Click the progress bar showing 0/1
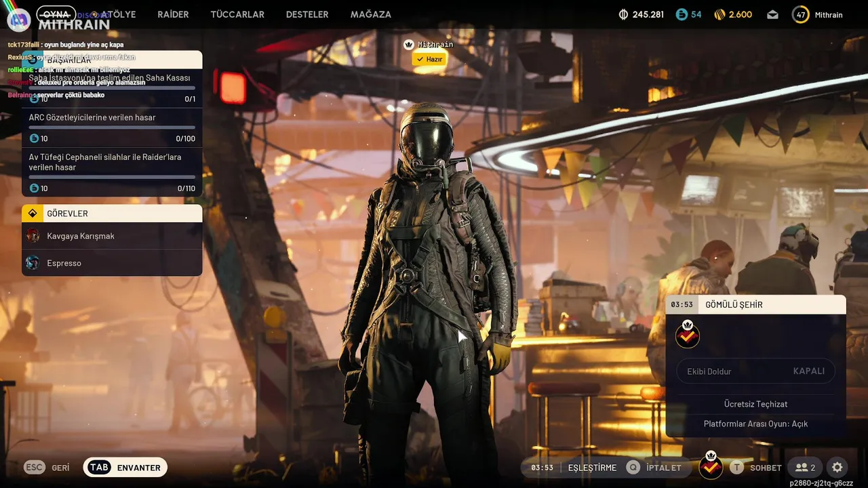868x488 pixels. pyautogui.click(x=112, y=87)
